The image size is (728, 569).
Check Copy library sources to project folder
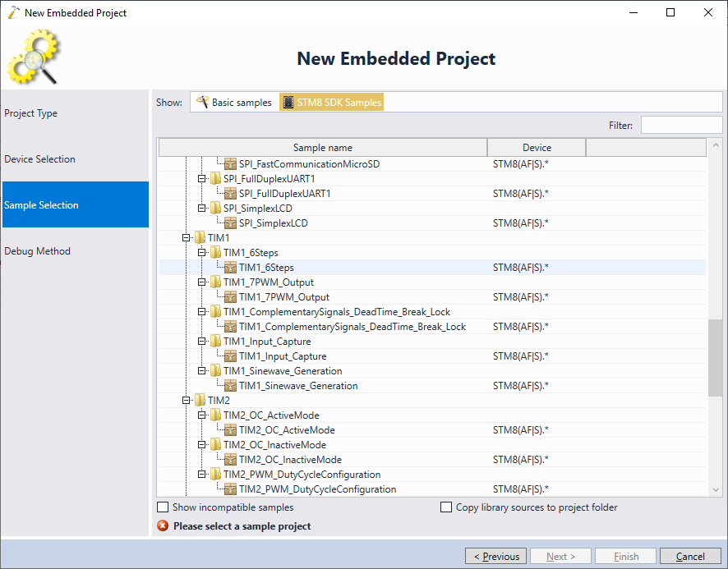click(x=445, y=507)
